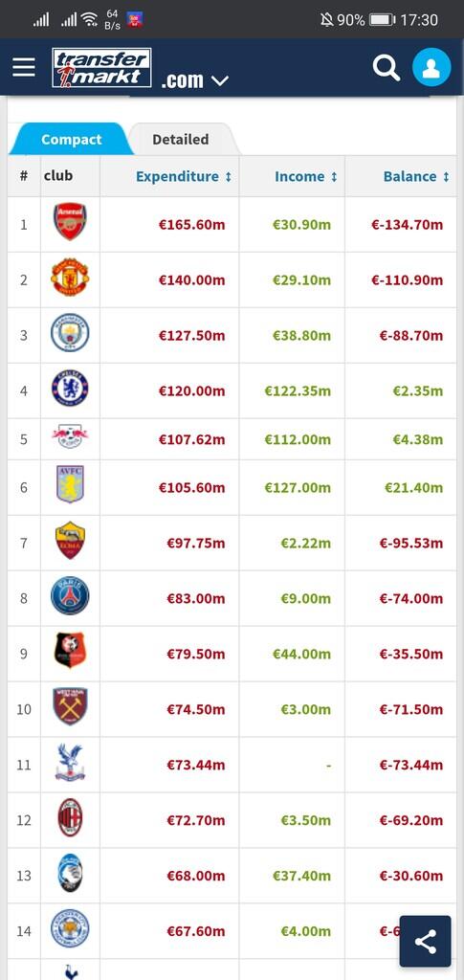The height and width of the screenshot is (980, 464).
Task: Open the Manchester United crest
Action: point(70,277)
